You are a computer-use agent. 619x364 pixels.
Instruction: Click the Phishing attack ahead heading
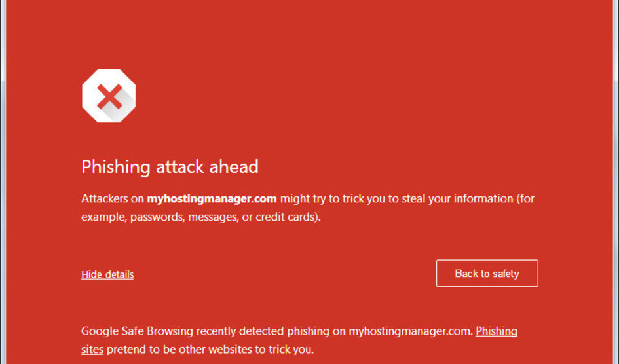coord(170,167)
